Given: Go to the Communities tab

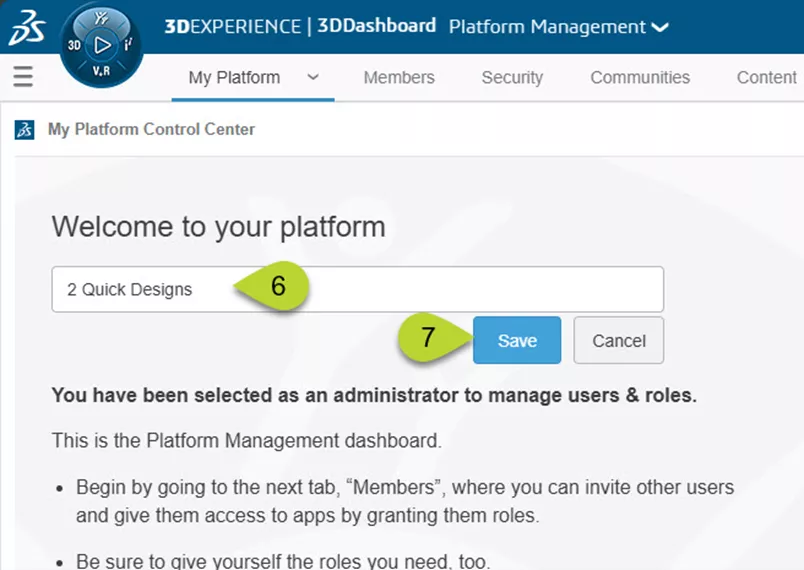Looking at the screenshot, I should [x=640, y=77].
